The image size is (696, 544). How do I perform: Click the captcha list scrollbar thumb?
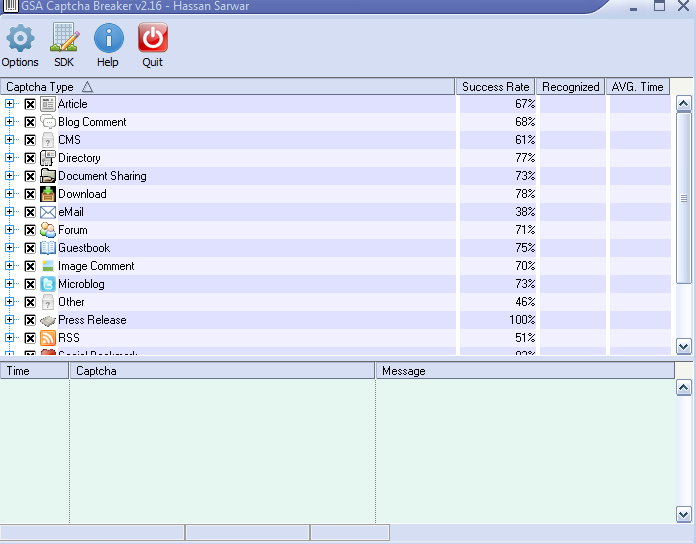tap(684, 198)
